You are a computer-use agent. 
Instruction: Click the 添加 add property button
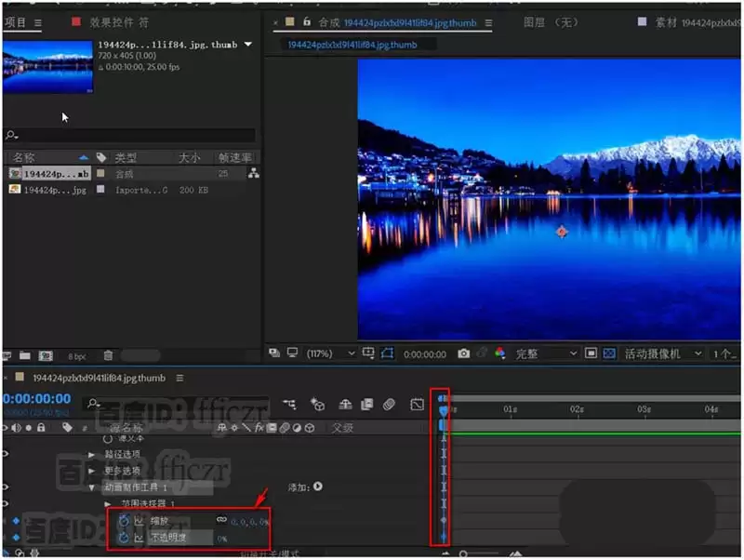pos(317,487)
